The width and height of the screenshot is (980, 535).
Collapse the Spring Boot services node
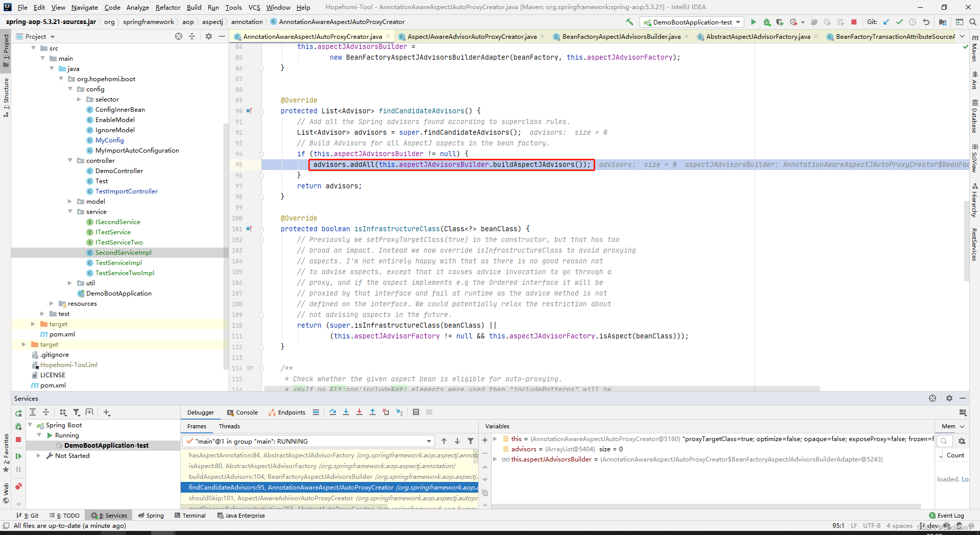[30, 425]
